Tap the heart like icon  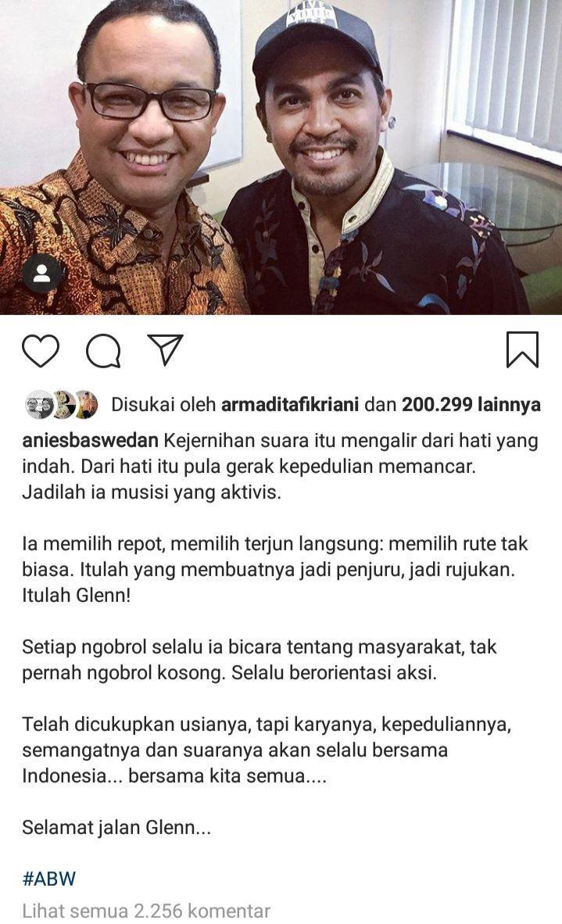(x=41, y=351)
